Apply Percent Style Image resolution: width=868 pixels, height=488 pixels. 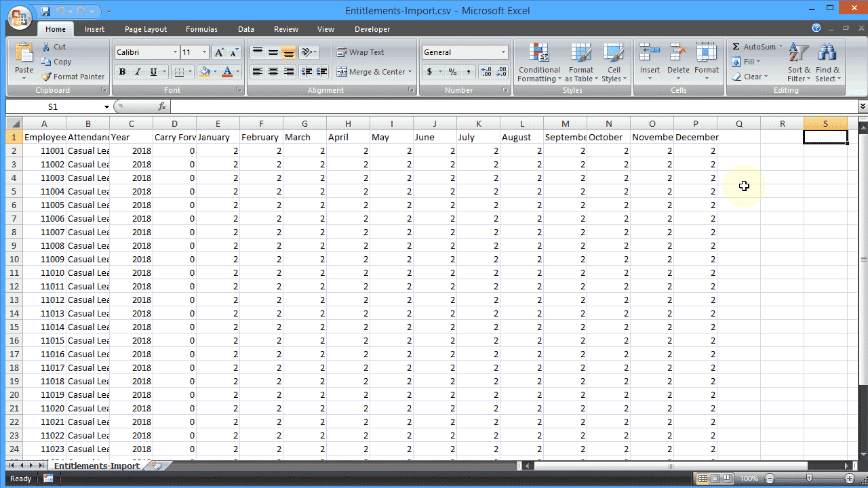point(452,72)
